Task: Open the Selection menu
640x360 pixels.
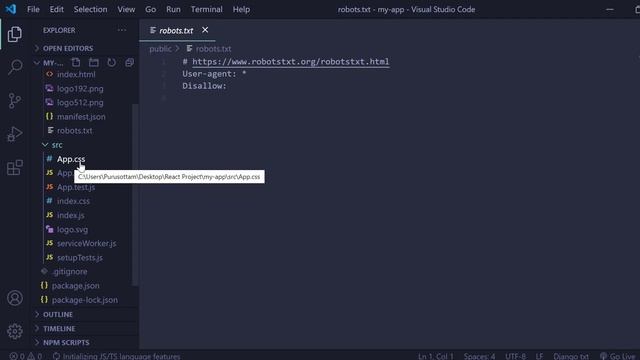Action: (x=90, y=9)
